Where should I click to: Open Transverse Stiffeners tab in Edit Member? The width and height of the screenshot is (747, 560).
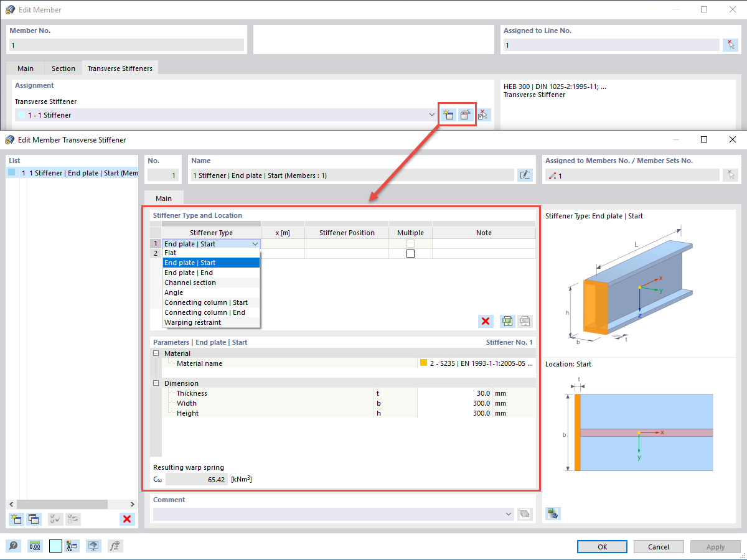pyautogui.click(x=120, y=68)
